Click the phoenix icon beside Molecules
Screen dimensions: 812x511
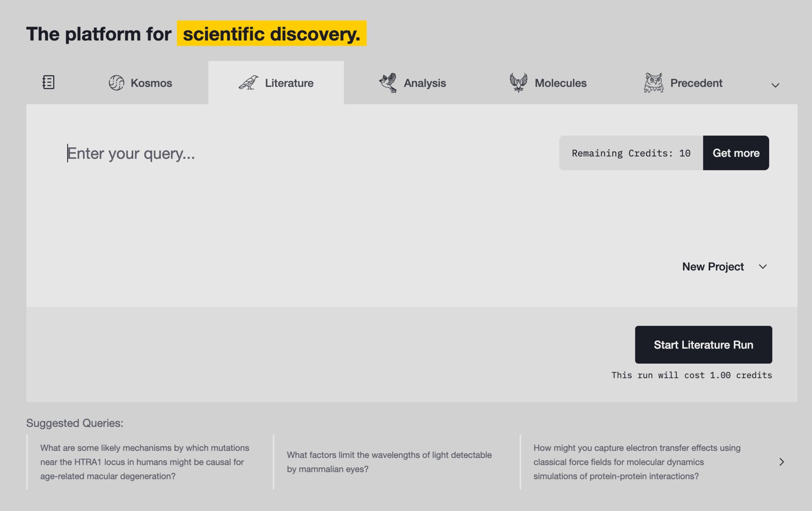[x=518, y=82]
